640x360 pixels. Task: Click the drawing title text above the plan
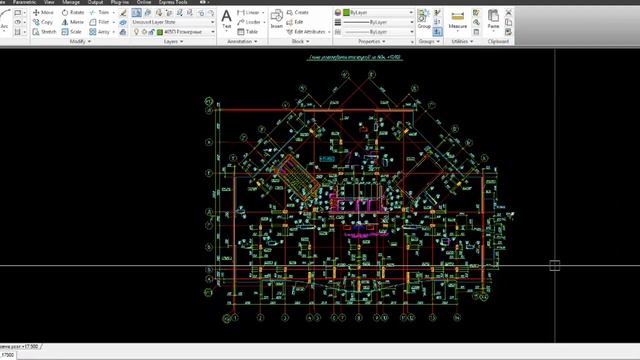[x=354, y=58]
